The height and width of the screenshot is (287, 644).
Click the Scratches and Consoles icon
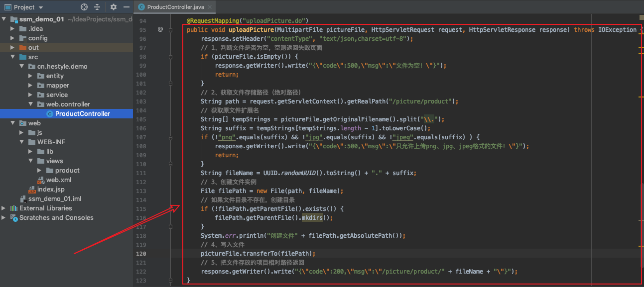13,217
